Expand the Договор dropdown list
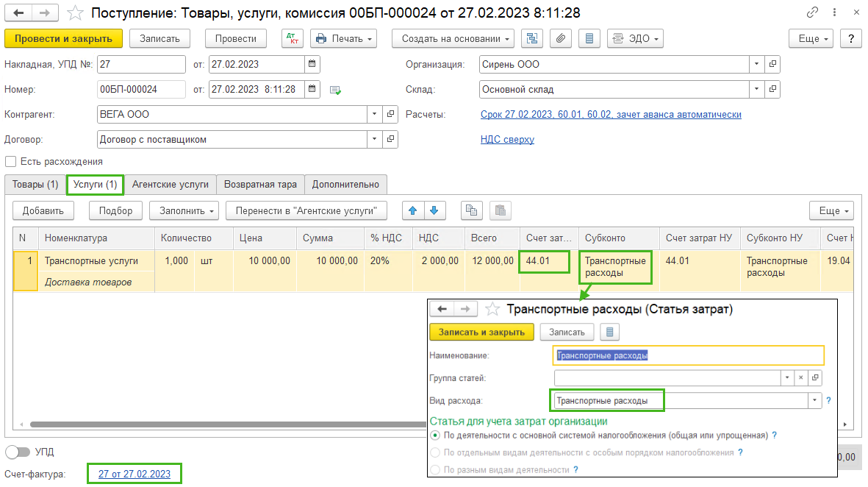Screen dimensions: 868x487 pyautogui.click(x=375, y=139)
